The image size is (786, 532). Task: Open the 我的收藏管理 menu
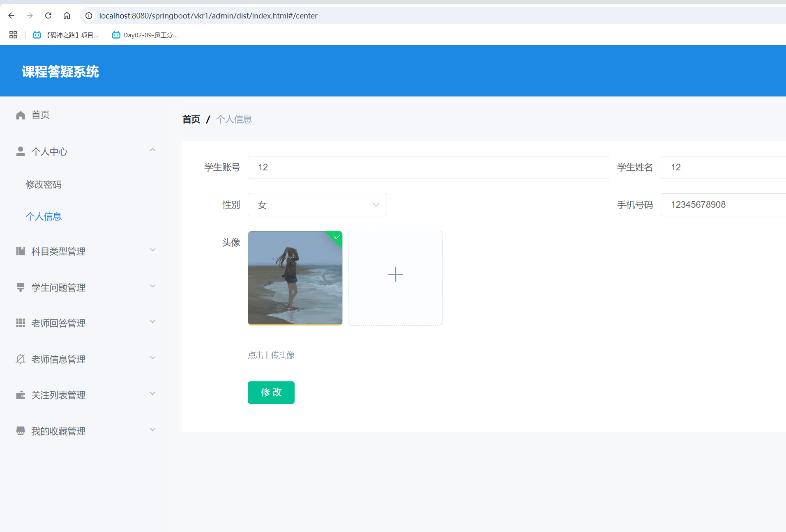tap(58, 431)
